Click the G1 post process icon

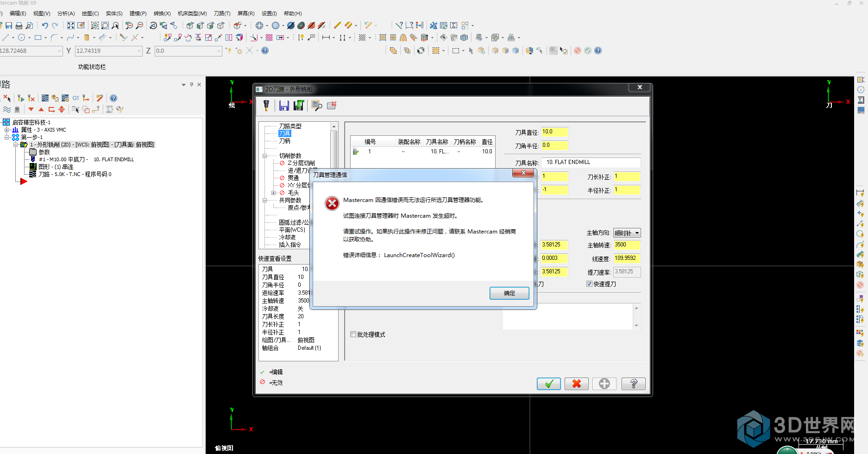click(x=75, y=98)
